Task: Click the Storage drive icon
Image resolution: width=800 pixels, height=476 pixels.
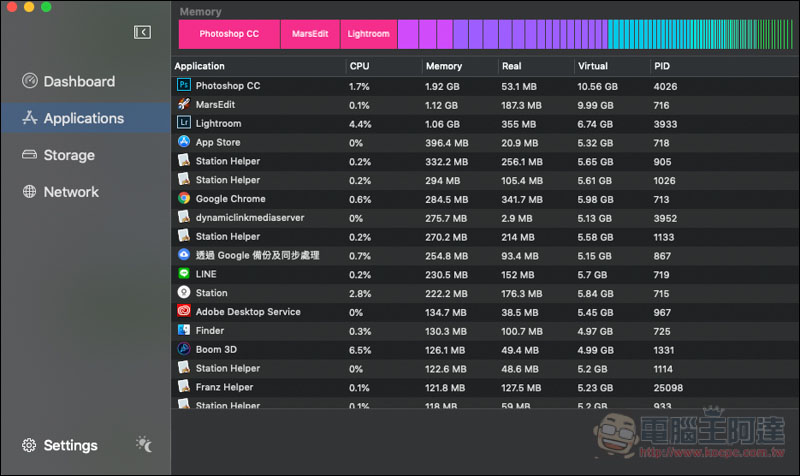Action: (29, 155)
